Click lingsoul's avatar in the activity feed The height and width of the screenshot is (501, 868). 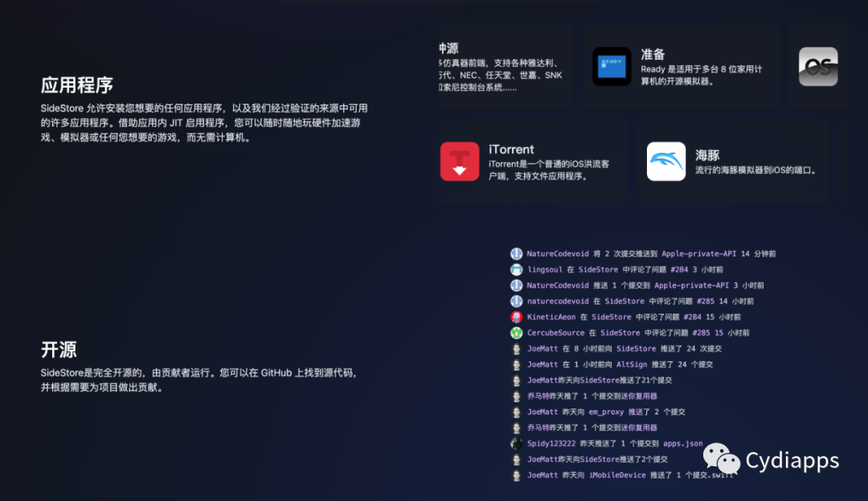517,269
